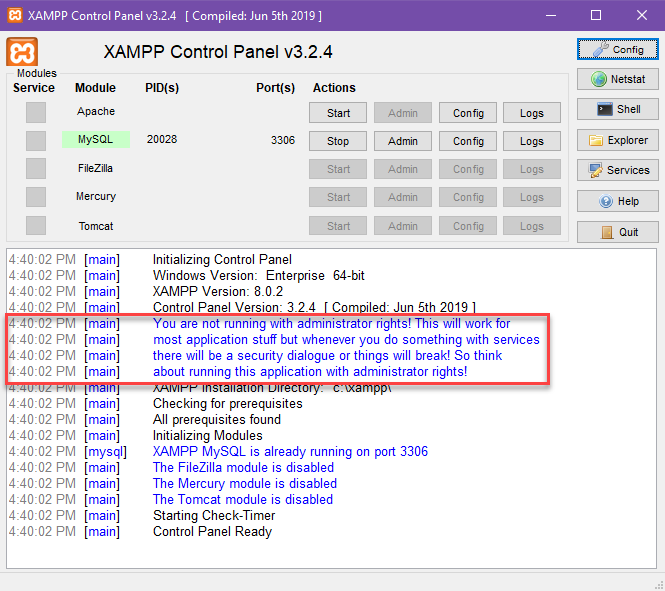Open Explorer folder button
This screenshot has width=665, height=591.
coord(618,140)
